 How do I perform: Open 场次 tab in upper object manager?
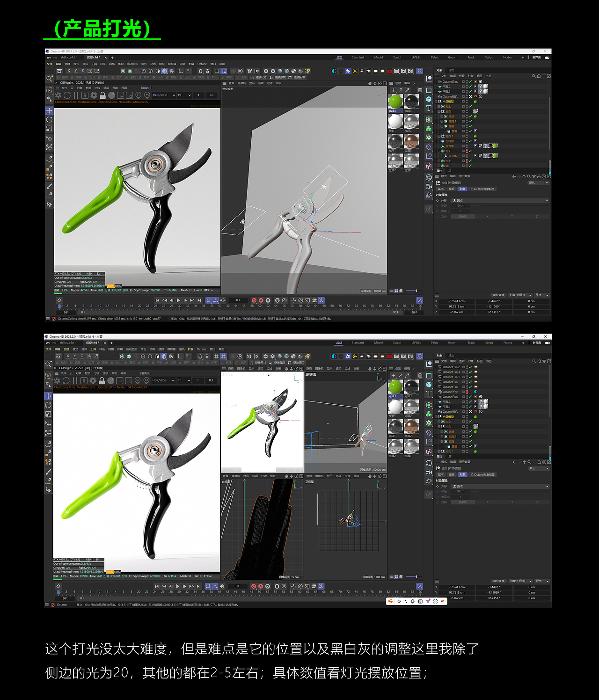[x=451, y=70]
